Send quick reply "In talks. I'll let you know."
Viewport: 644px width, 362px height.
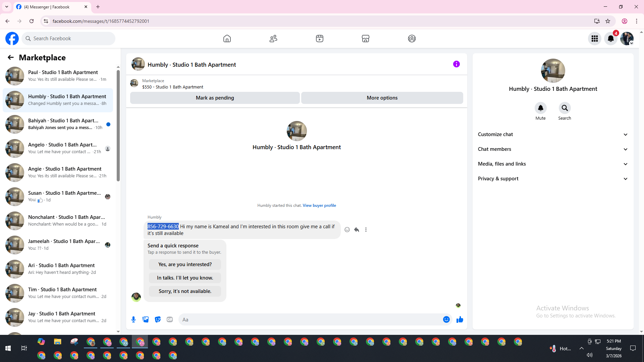[x=185, y=278]
